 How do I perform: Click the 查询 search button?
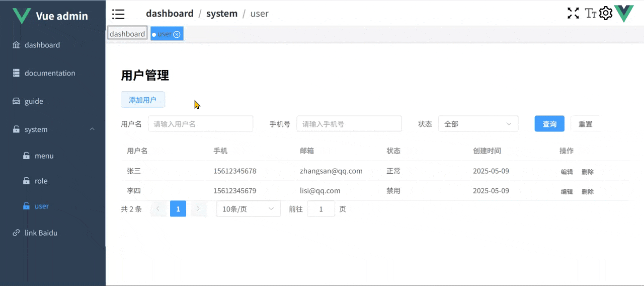(549, 124)
